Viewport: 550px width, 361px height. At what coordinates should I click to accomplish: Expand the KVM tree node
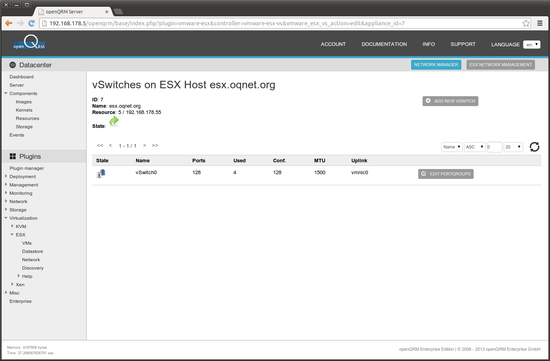click(12, 226)
